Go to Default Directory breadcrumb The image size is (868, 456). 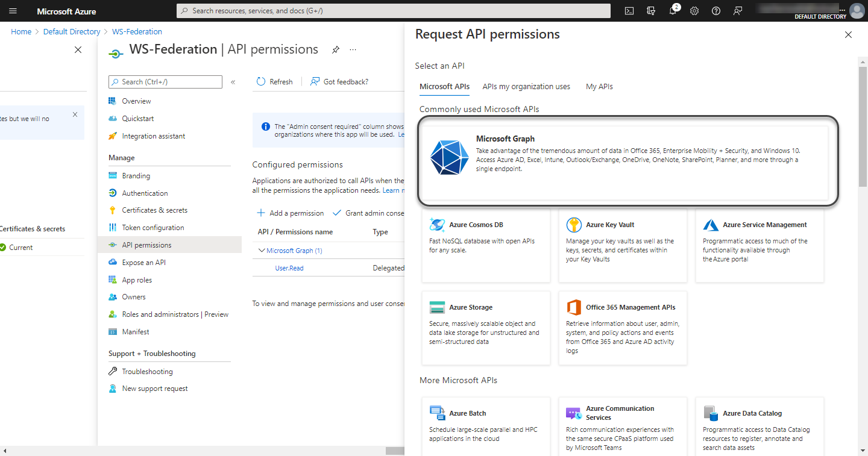coord(72,32)
